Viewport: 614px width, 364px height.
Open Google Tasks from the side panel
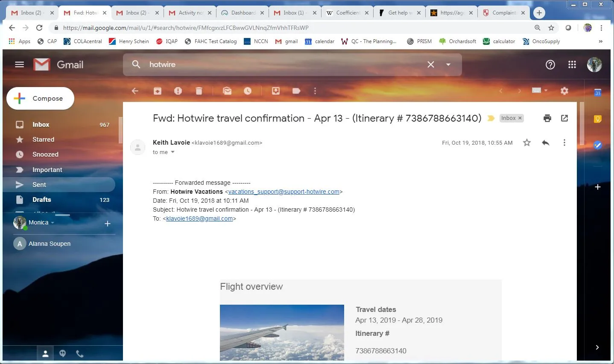pyautogui.click(x=598, y=146)
